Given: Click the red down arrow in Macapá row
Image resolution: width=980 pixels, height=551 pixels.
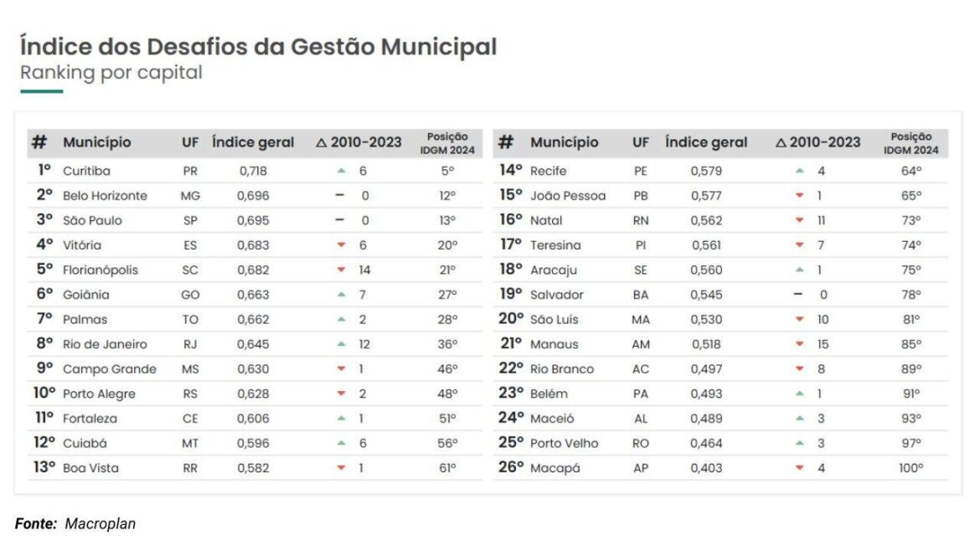Looking at the screenshot, I should click(x=799, y=468).
